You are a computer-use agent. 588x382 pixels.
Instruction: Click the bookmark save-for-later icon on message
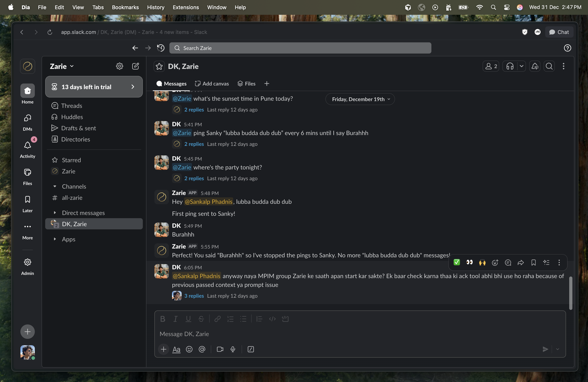tap(533, 263)
